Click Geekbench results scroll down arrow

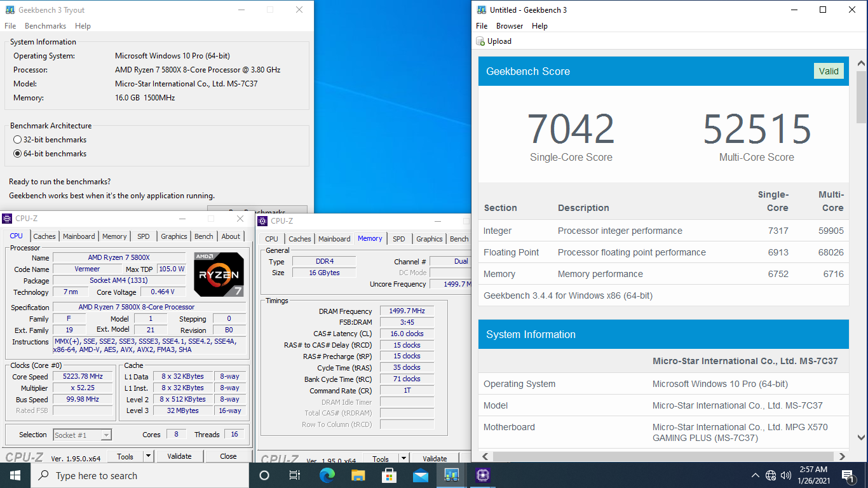pos(862,437)
